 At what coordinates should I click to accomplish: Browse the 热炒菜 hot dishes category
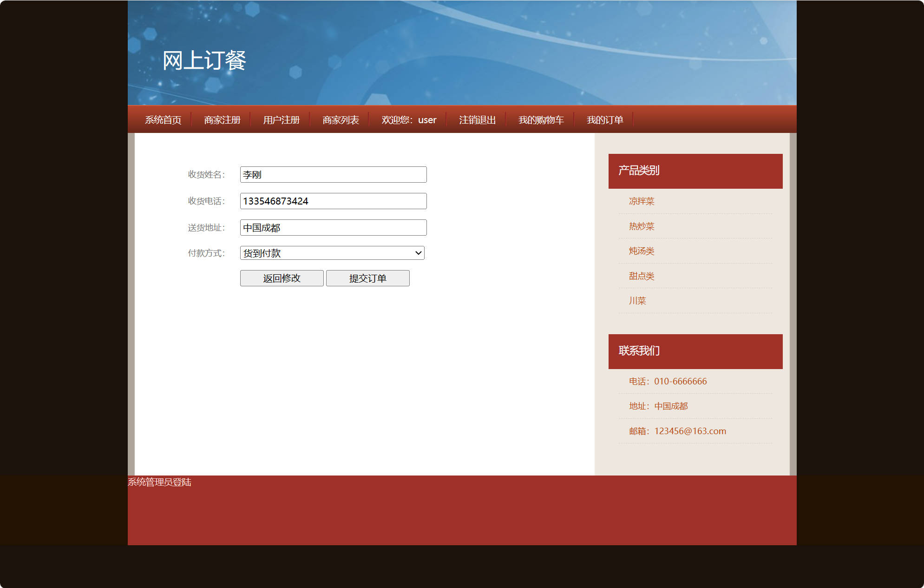point(640,226)
